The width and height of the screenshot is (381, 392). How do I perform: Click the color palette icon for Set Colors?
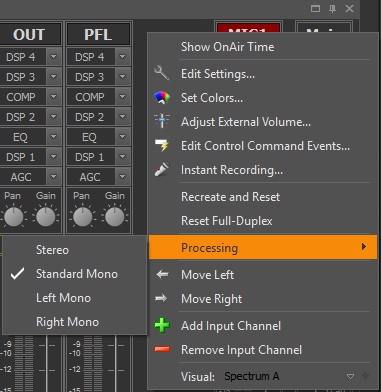162,98
